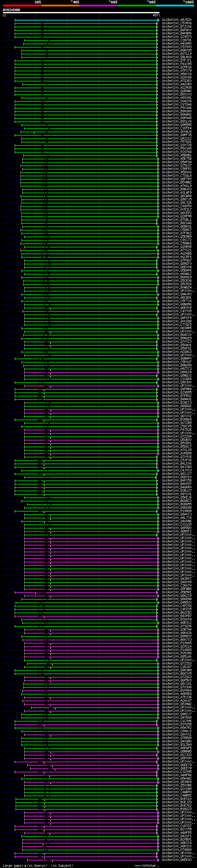This screenshot has height=868, width=197.
Task: Select the UniRef100_B0EJZ9 label
Action: [177, 802]
